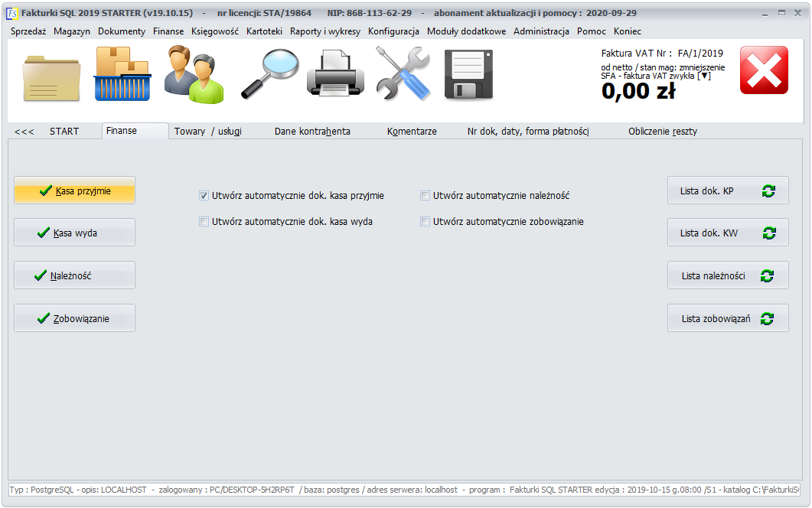Open the Lista zobowiązań button
Viewport: 812px width, 508px height.
click(x=728, y=318)
